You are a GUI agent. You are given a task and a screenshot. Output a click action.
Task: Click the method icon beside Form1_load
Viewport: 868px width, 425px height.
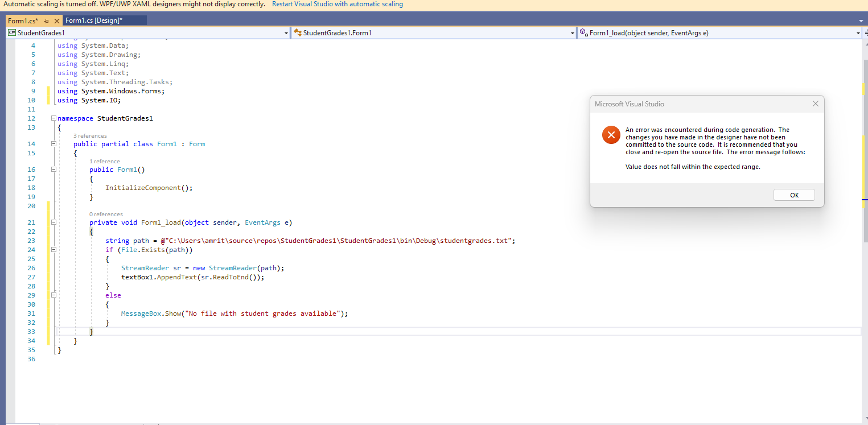583,33
